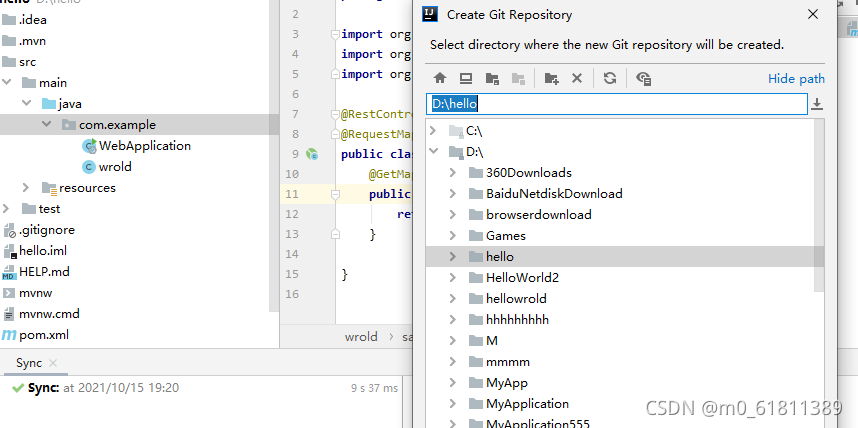Select the 360Downloads folder

[x=520, y=172]
